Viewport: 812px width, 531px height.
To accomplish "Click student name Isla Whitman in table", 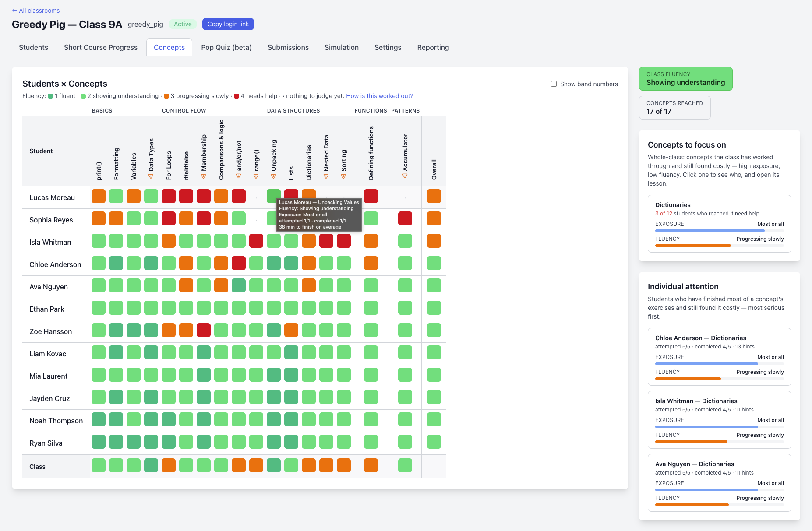I will point(50,242).
